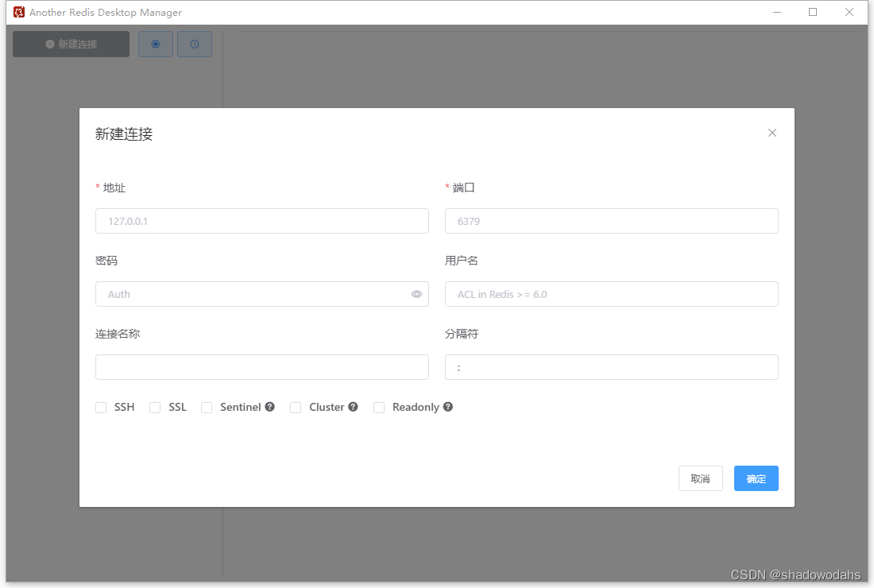Close the 新建连接 dialog with X
874x588 pixels.
(772, 133)
